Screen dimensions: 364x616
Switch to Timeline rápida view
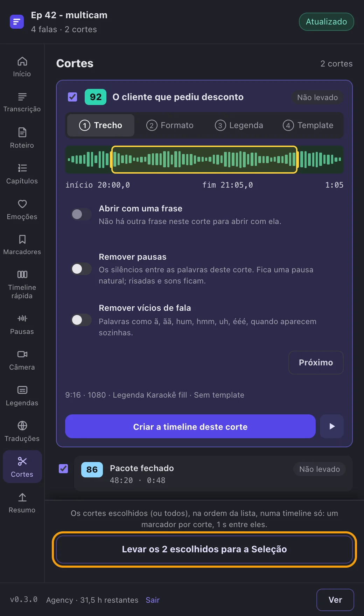click(22, 285)
